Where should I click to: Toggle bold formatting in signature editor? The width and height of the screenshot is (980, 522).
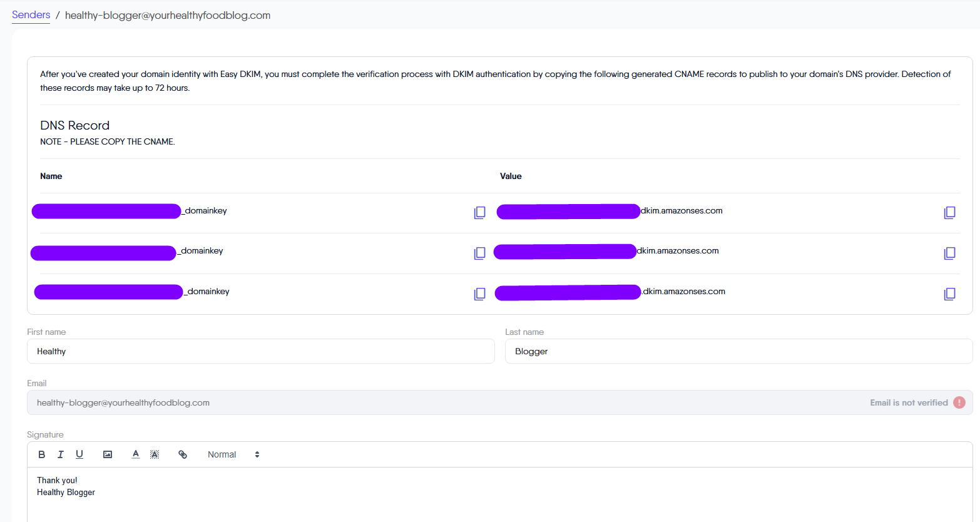42,454
